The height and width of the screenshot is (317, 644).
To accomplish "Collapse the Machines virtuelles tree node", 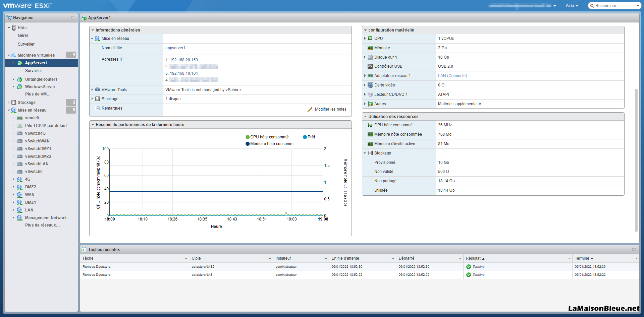I will (x=9, y=55).
